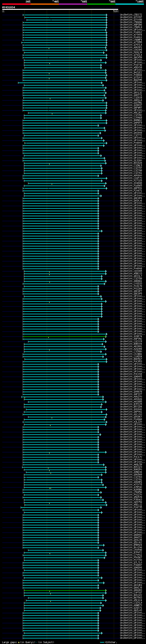The width and height of the screenshot is (146, 644).
Task: Select the UniRef100_Q96KK5 label
Action: (x=131, y=377)
